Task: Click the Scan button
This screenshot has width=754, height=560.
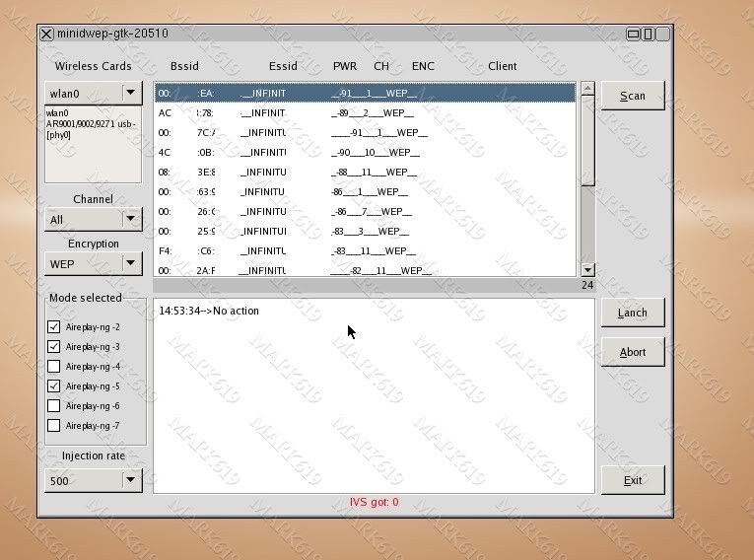Action: point(633,96)
